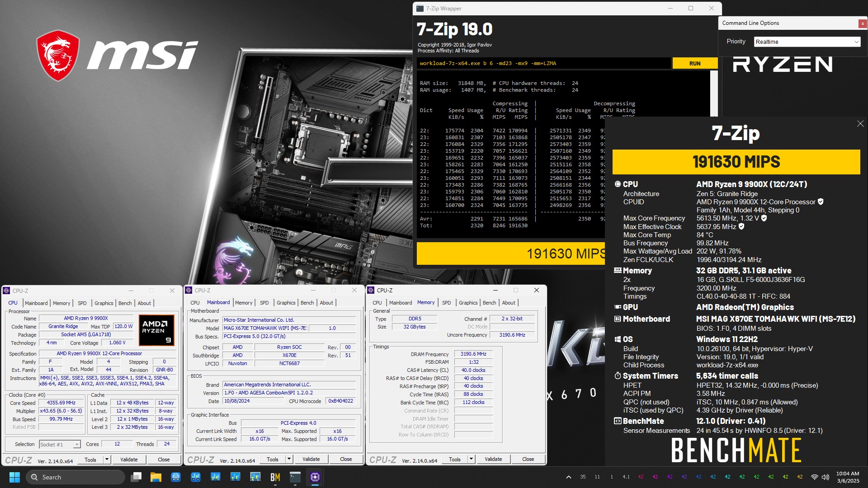Image resolution: width=868 pixels, height=488 pixels.
Task: Open the Priority Realtime dropdown
Action: [807, 42]
